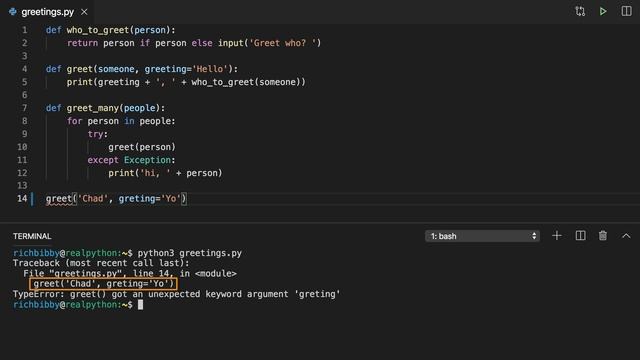
Task: Click 'try:' keyword on line 9
Action: [98, 134]
